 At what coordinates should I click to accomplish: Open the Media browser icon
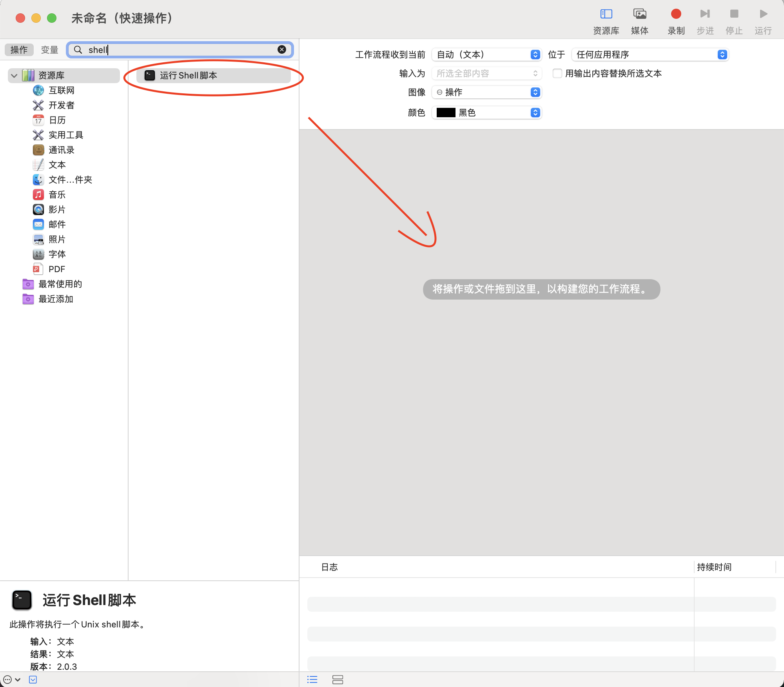coord(640,15)
